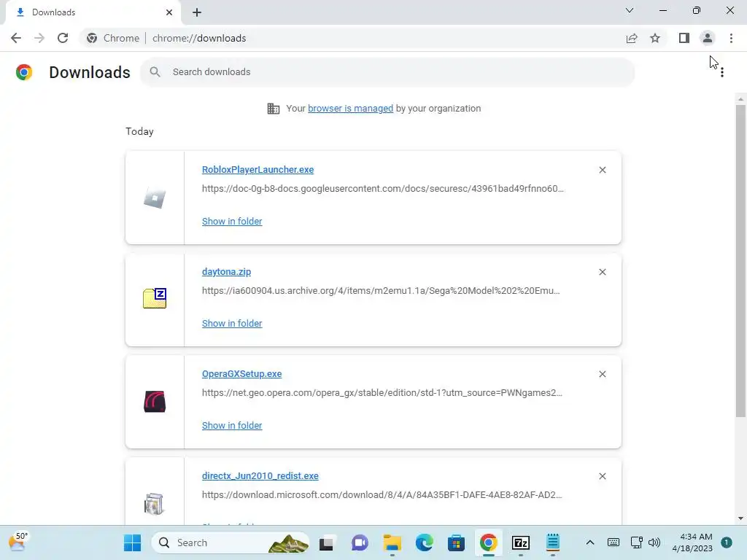Image resolution: width=747 pixels, height=560 pixels.
Task: Open OperaGXSetup.exe download
Action: pyautogui.click(x=242, y=374)
